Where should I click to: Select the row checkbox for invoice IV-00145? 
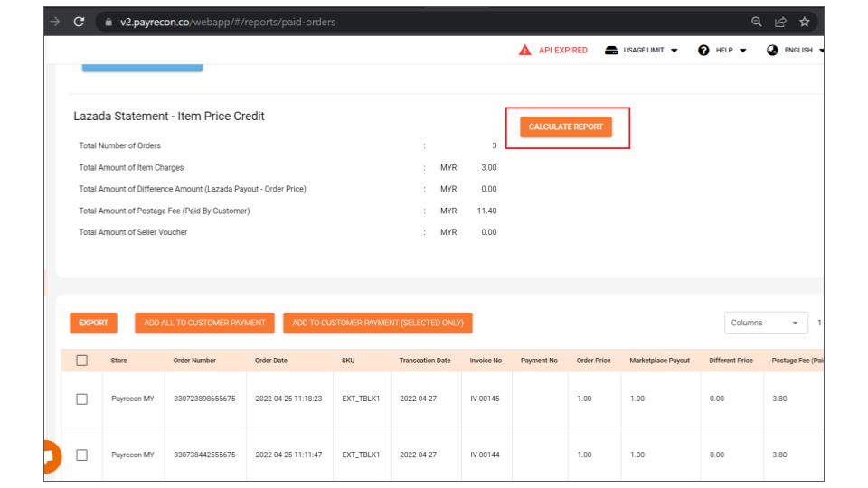(x=82, y=399)
